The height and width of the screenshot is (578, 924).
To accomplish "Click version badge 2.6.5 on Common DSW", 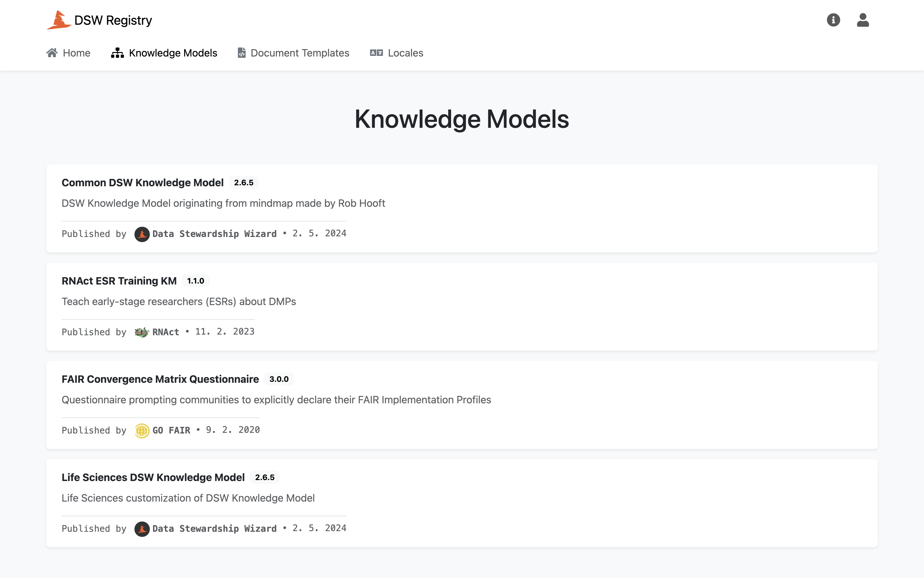I will click(x=244, y=183).
